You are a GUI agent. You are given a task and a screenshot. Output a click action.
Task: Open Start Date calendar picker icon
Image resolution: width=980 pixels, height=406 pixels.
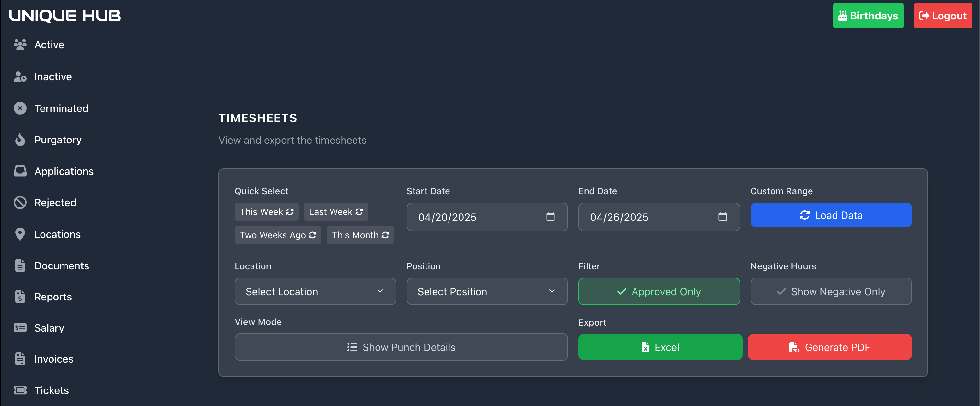pos(550,217)
